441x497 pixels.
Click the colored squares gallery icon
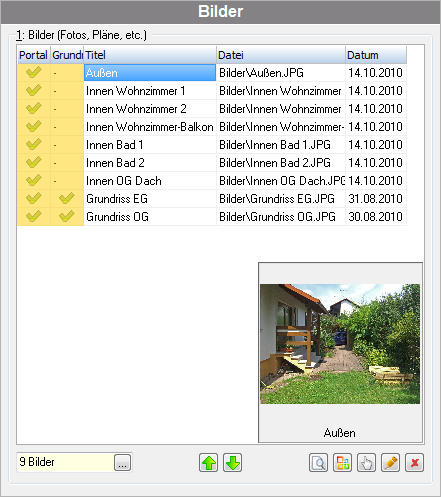[x=342, y=463]
